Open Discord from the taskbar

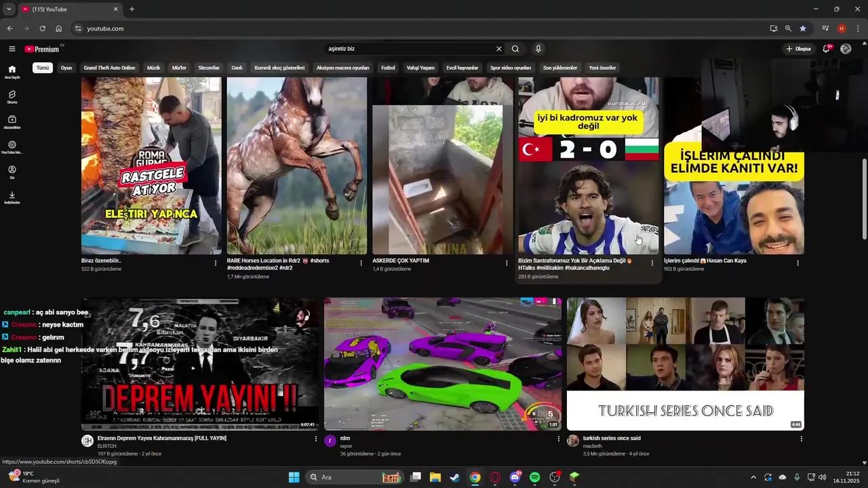pyautogui.click(x=515, y=477)
